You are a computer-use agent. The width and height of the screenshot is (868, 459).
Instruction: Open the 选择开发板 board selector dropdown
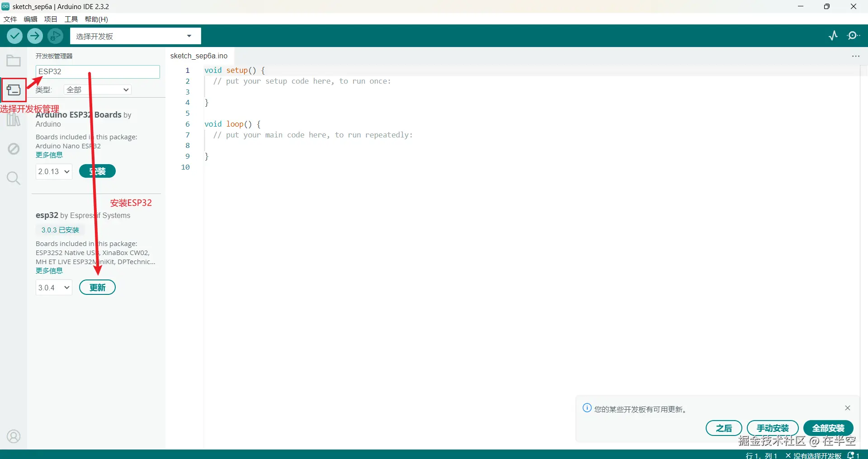[x=135, y=36]
